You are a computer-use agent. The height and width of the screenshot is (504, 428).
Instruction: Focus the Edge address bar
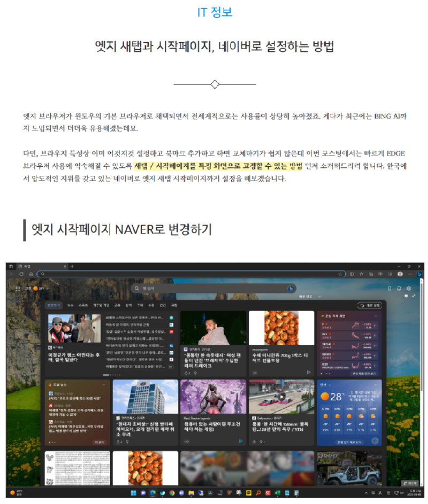(191, 274)
